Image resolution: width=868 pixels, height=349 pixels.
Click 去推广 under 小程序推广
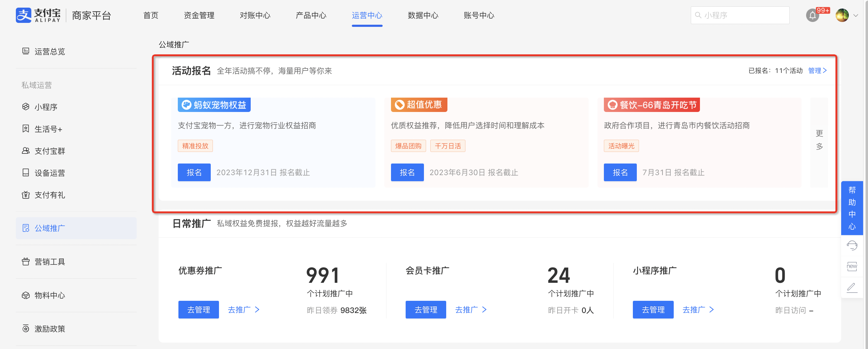point(698,310)
